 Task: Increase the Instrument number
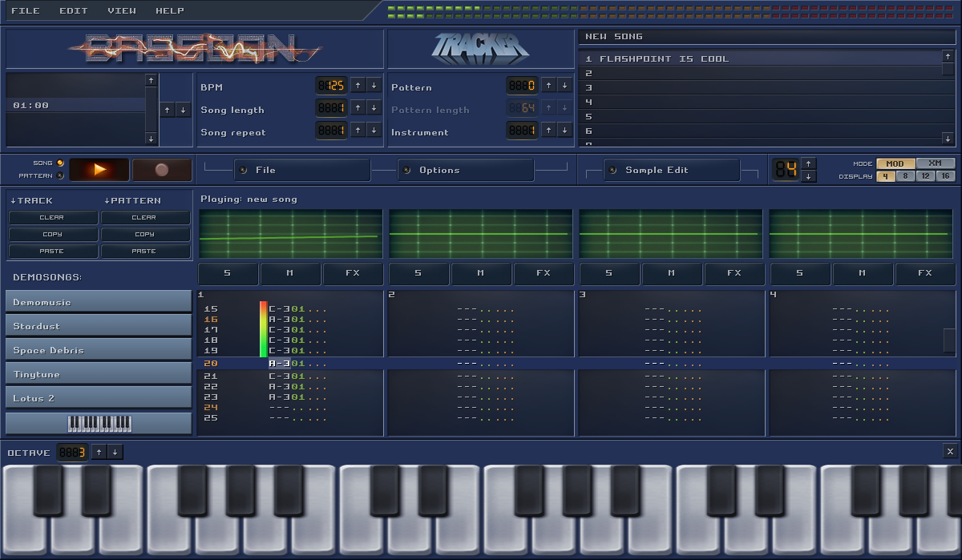click(x=548, y=130)
